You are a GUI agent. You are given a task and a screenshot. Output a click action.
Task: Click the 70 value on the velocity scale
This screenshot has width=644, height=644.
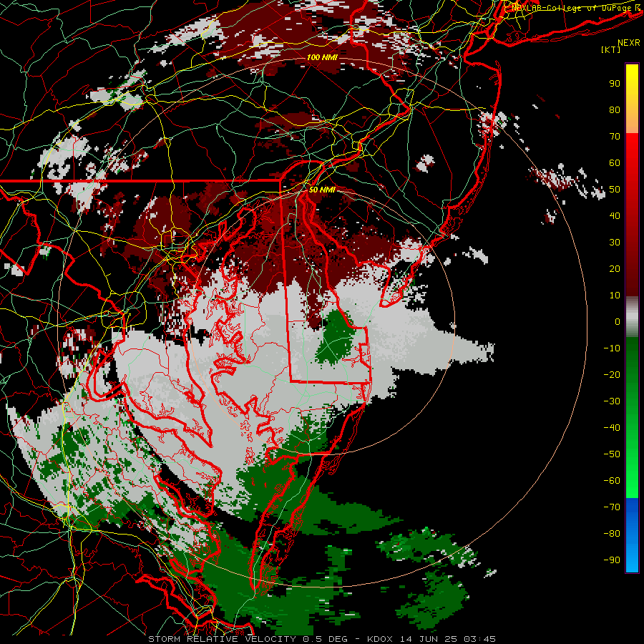point(615,137)
